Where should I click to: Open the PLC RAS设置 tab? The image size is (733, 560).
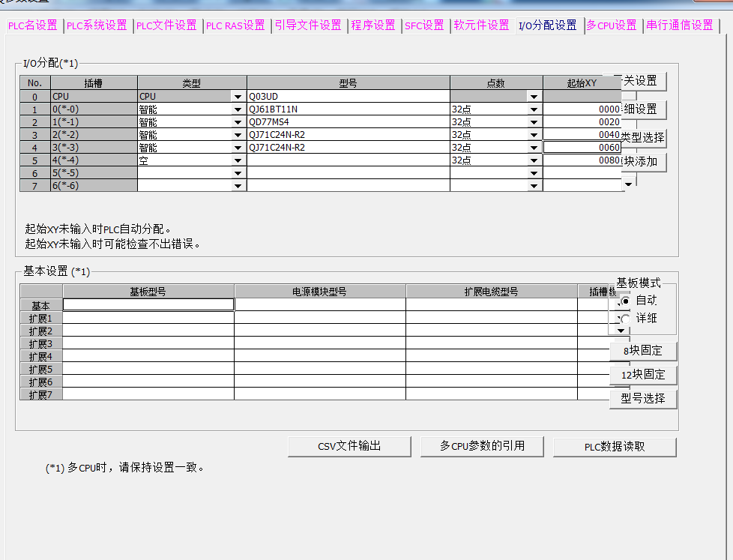(235, 25)
